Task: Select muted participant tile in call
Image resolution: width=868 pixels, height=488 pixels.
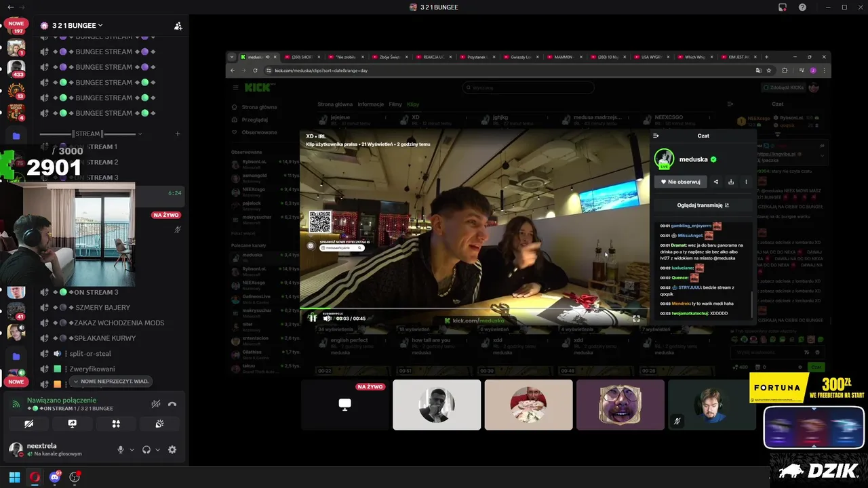Action: tap(712, 405)
